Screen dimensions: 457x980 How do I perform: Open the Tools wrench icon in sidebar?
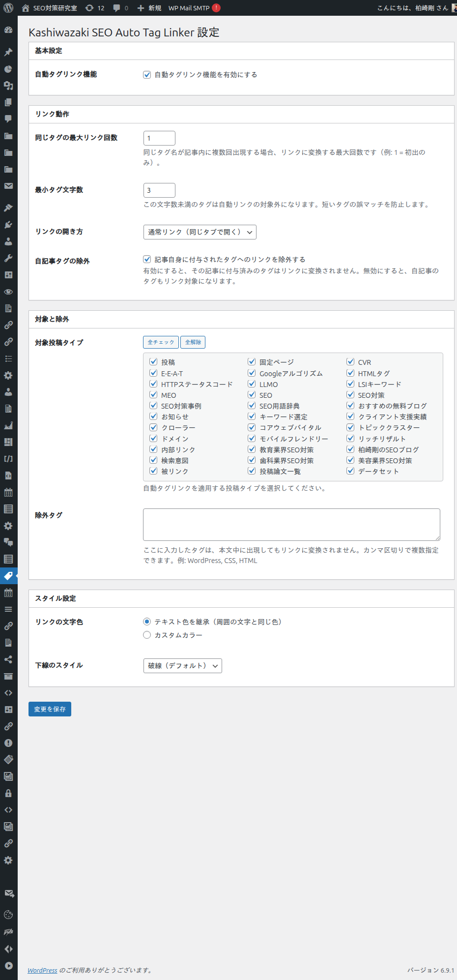tap(8, 258)
